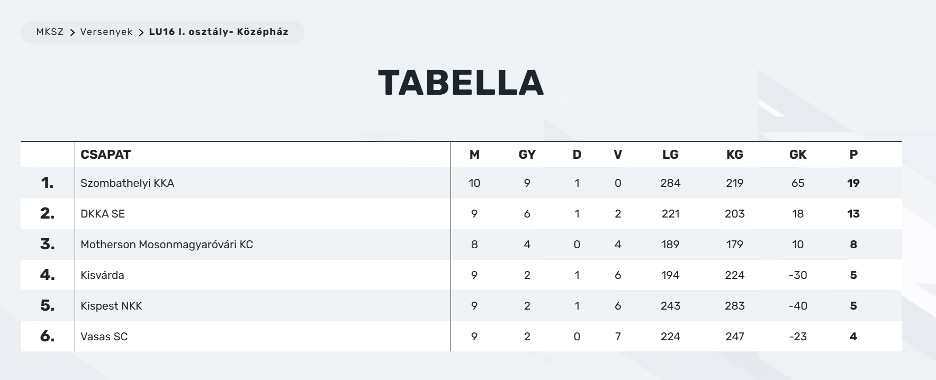The height and width of the screenshot is (380, 936).
Task: Open DKKA SE team entry
Action: click(x=103, y=214)
